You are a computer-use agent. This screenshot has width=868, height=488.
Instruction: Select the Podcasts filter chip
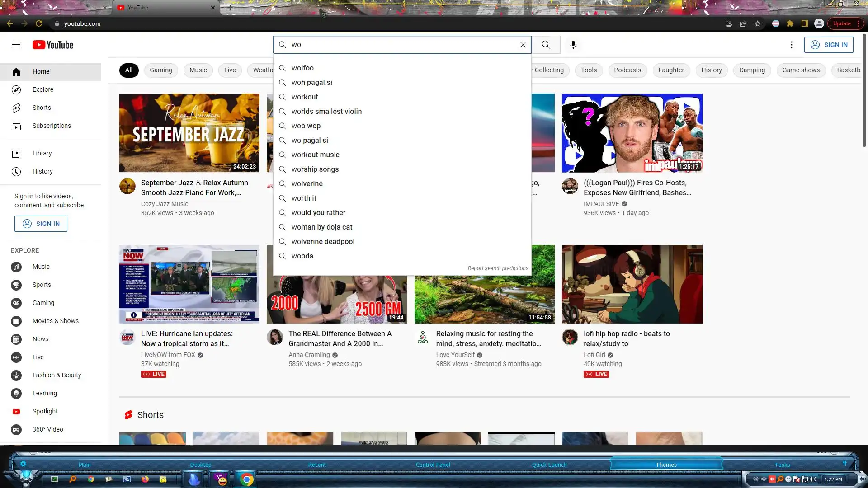tap(627, 70)
